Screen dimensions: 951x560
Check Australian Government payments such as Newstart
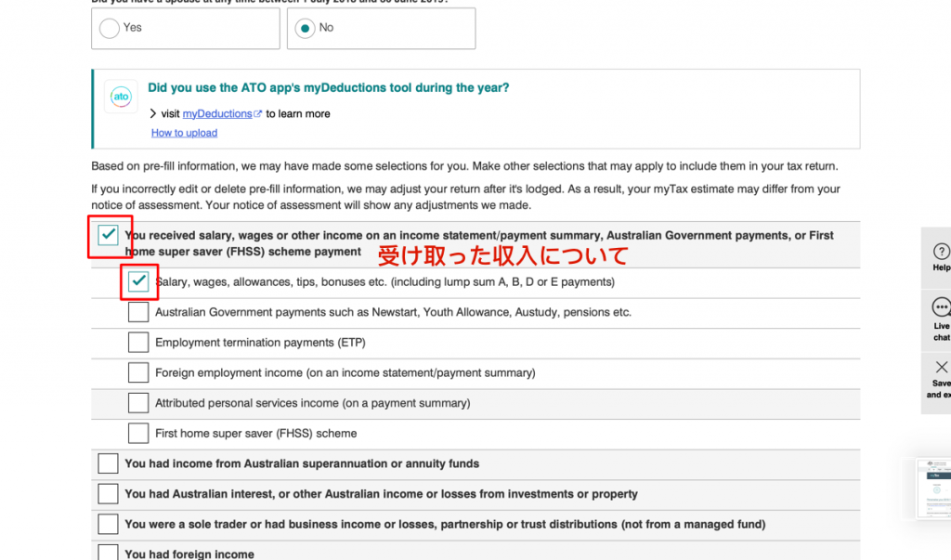(138, 312)
